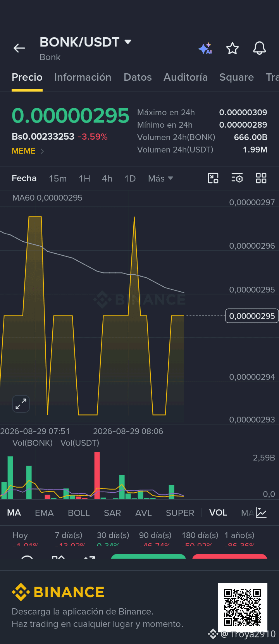Tap the Hoy performance label
Viewport: 279px width, 644px height.
[20, 535]
